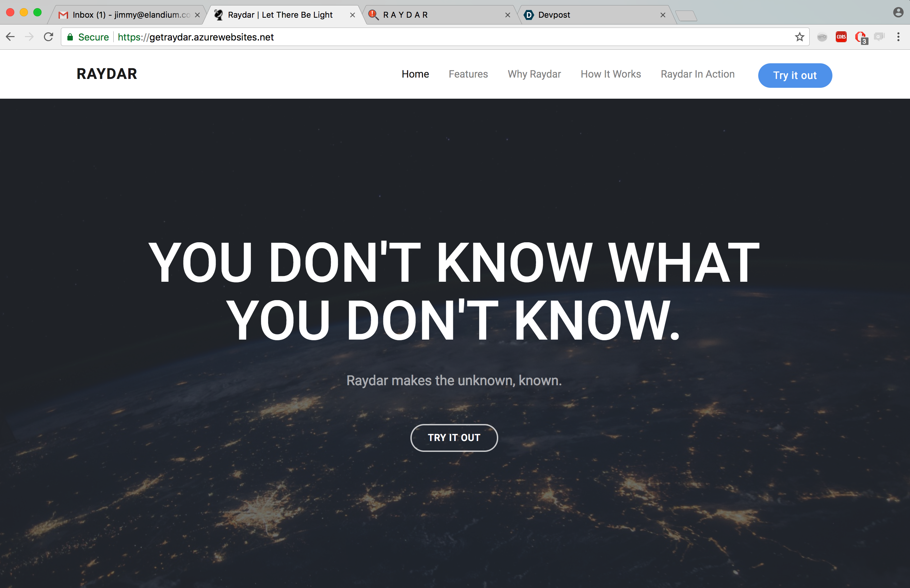This screenshot has height=588, width=910.
Task: Open a new browser tab
Action: [x=686, y=16]
